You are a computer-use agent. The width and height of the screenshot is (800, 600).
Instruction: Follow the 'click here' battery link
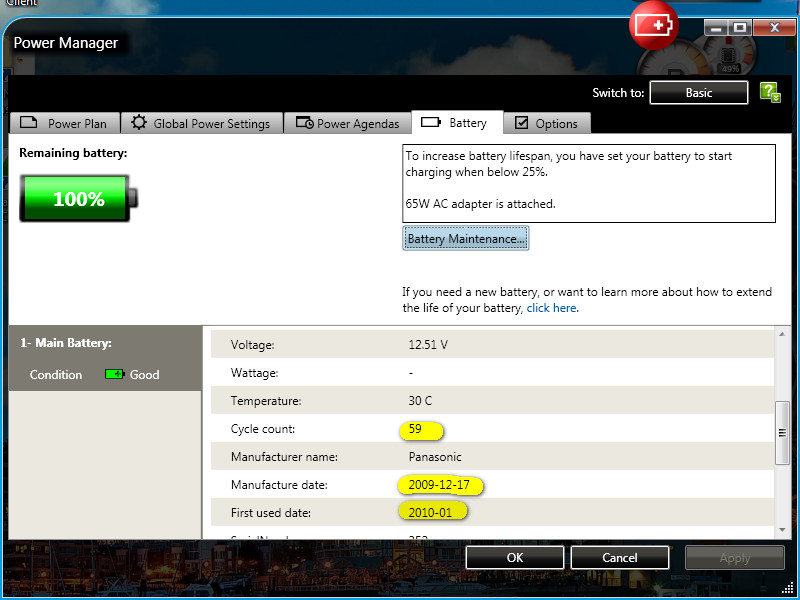click(x=551, y=308)
